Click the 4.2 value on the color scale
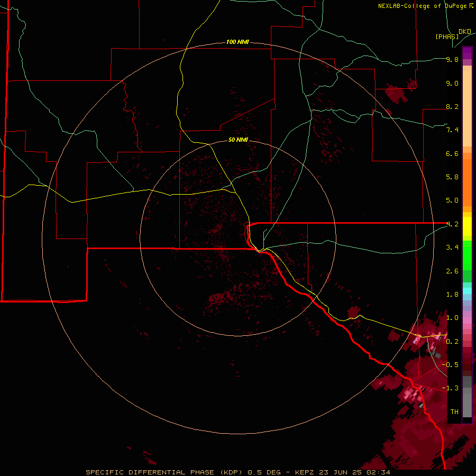Viewport: 476px width, 476px height. coord(452,224)
